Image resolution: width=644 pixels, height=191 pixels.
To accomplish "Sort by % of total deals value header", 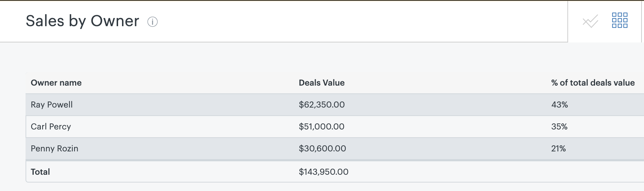I will 593,83.
